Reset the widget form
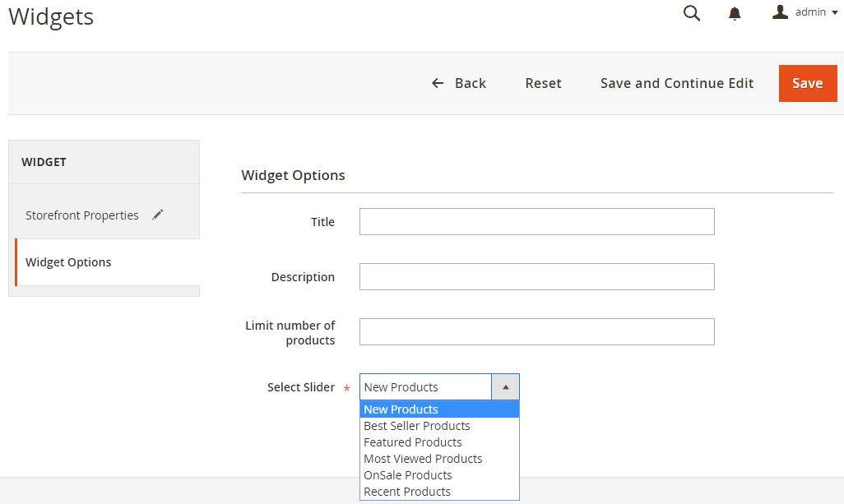The height and width of the screenshot is (504, 844). tap(543, 83)
